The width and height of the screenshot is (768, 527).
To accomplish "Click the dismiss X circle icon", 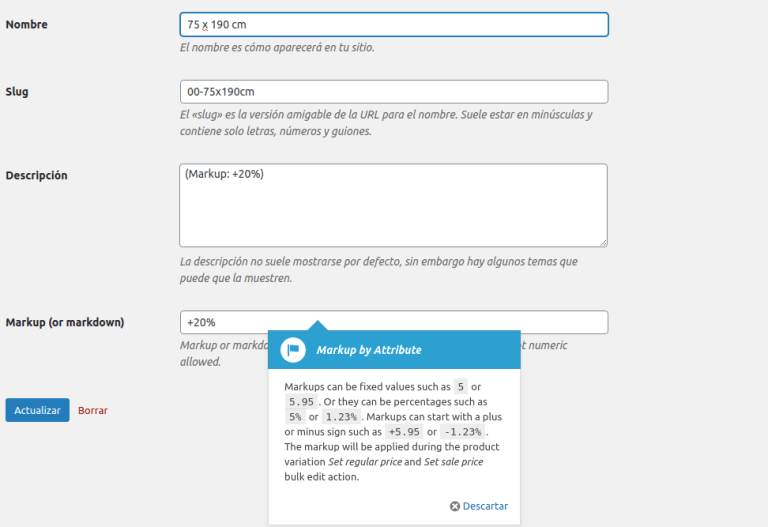I will [x=455, y=506].
